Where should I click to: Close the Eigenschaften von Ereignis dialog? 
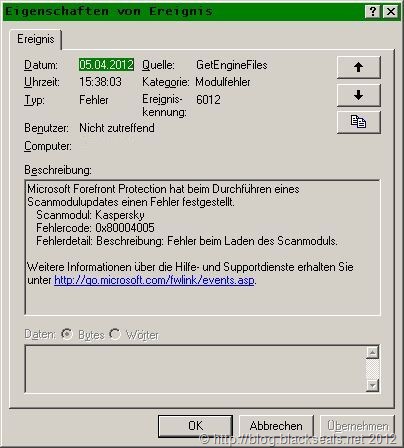[x=391, y=12]
